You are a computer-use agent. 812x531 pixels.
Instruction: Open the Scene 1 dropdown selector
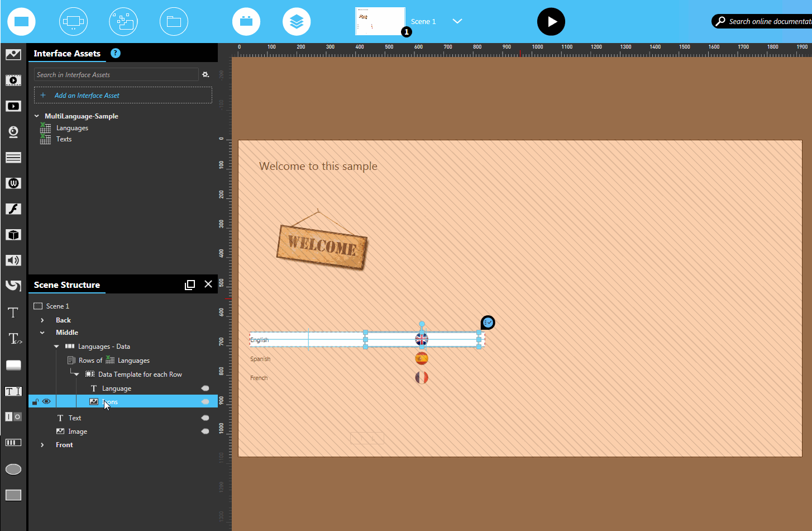(x=457, y=21)
